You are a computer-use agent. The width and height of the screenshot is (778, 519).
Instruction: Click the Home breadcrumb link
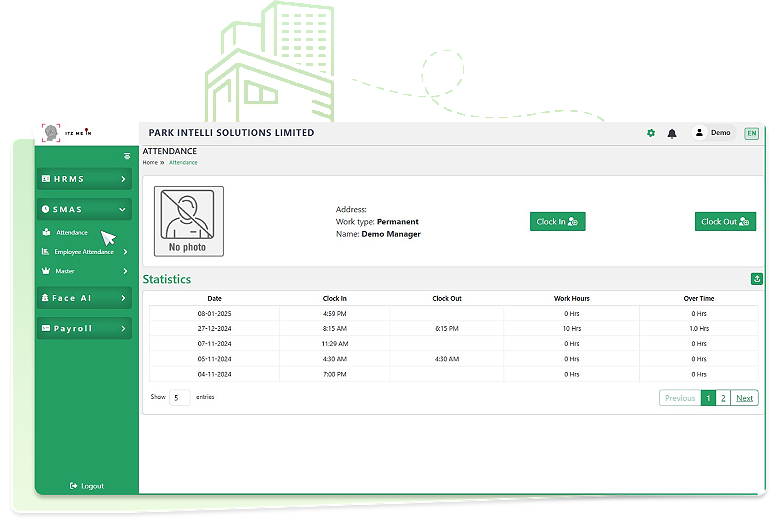pyautogui.click(x=150, y=162)
